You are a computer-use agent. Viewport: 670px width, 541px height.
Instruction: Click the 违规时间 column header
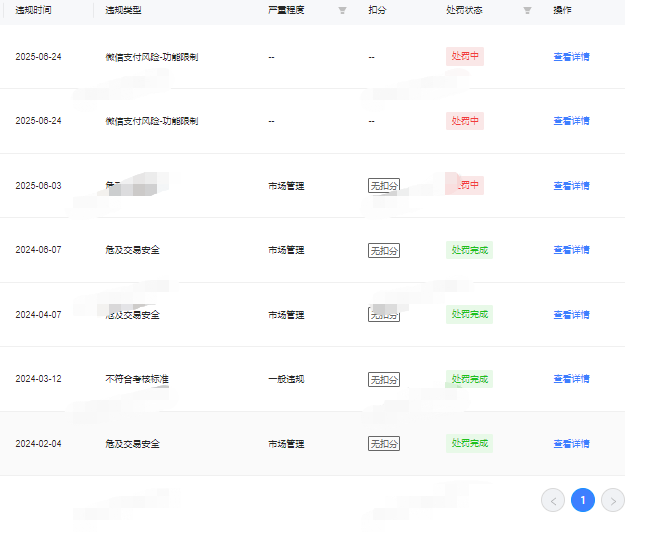[33, 10]
